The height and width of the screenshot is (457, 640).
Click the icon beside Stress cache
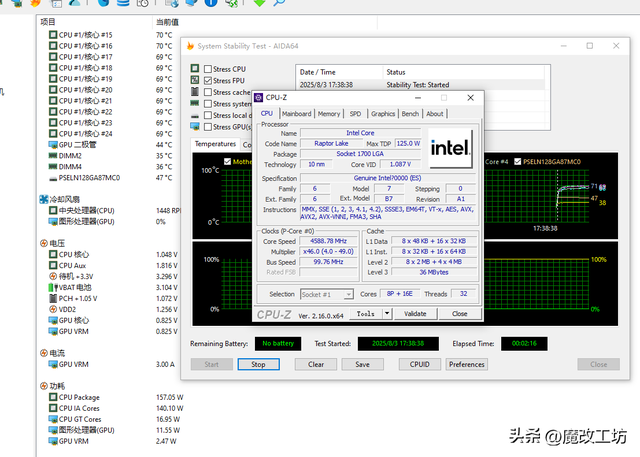(x=195, y=91)
